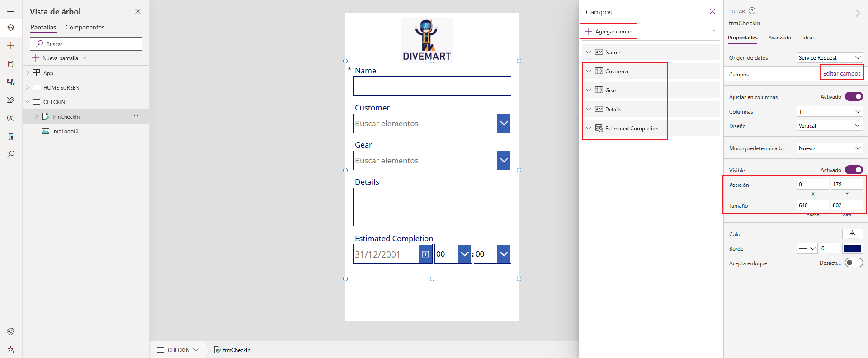Viewport: 868px width, 358px height.
Task: Switch to the Propiedades tab
Action: [743, 38]
